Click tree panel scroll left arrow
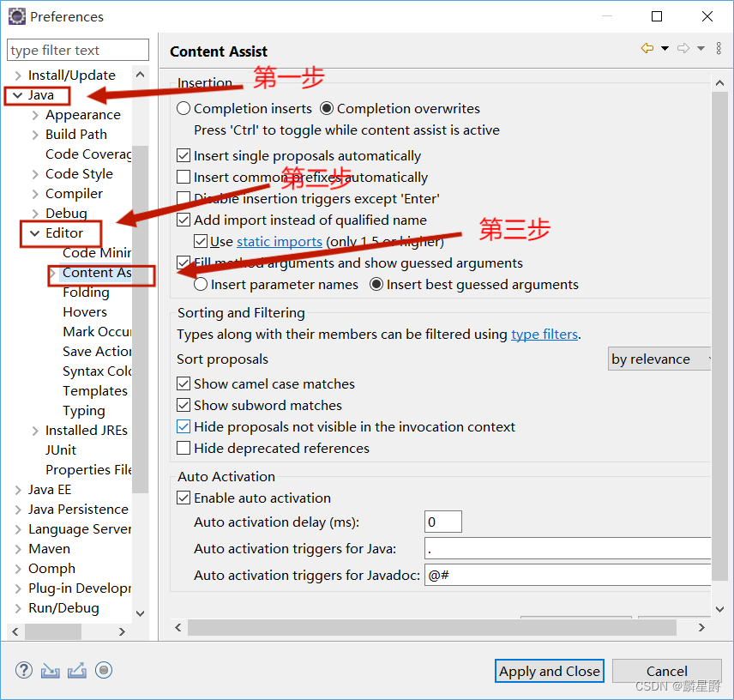The width and height of the screenshot is (734, 700). (15, 631)
